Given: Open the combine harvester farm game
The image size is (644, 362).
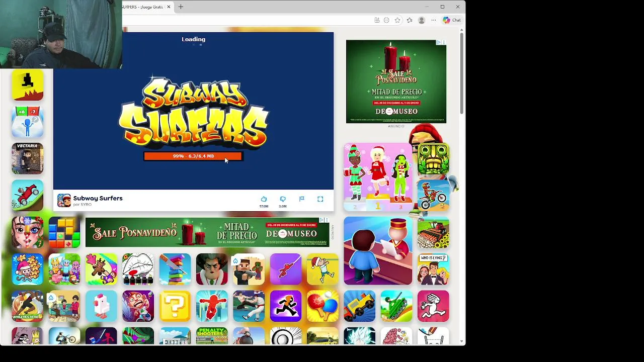Looking at the screenshot, I should click(x=433, y=232).
